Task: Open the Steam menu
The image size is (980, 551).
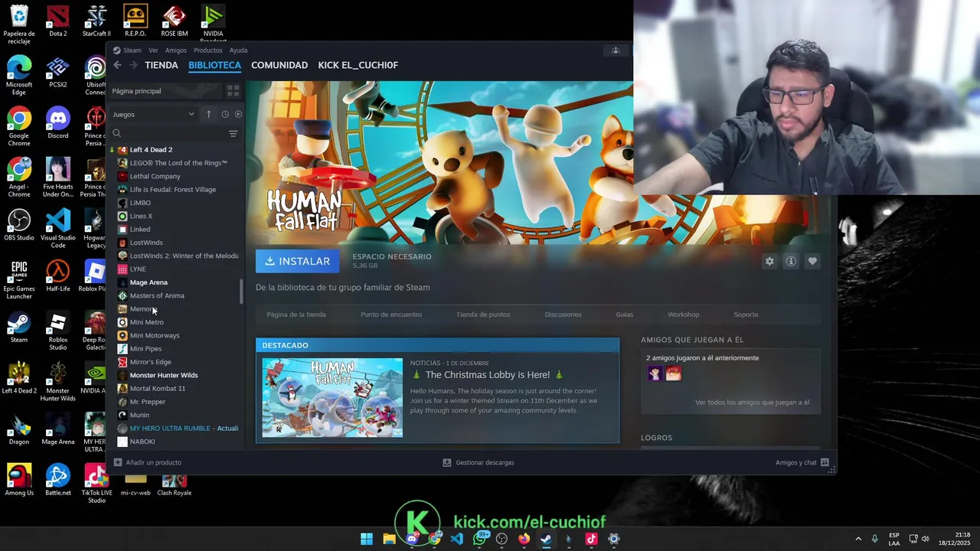Action: [x=128, y=51]
